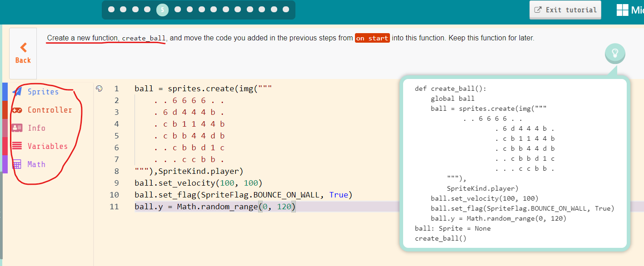Open the Variables category
The width and height of the screenshot is (644, 266).
[47, 146]
